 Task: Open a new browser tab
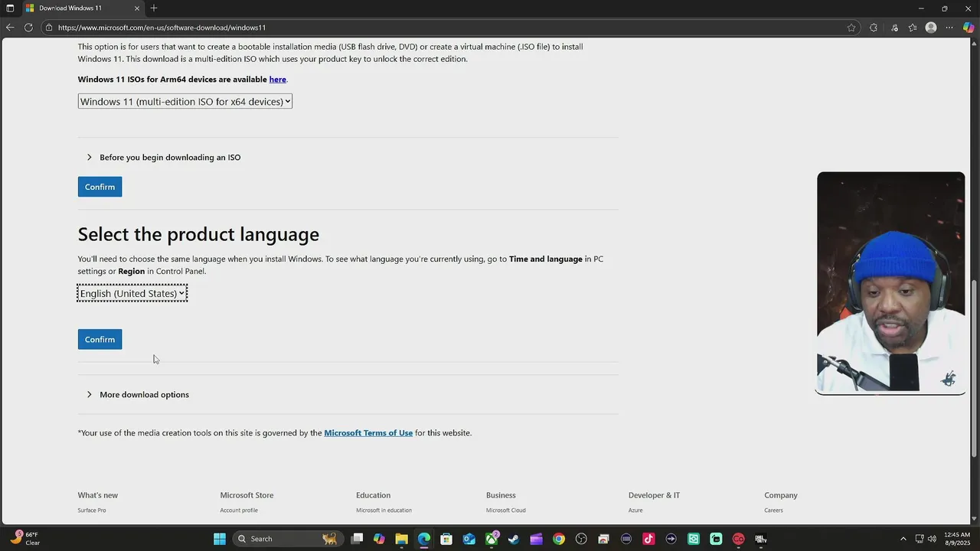tap(154, 8)
